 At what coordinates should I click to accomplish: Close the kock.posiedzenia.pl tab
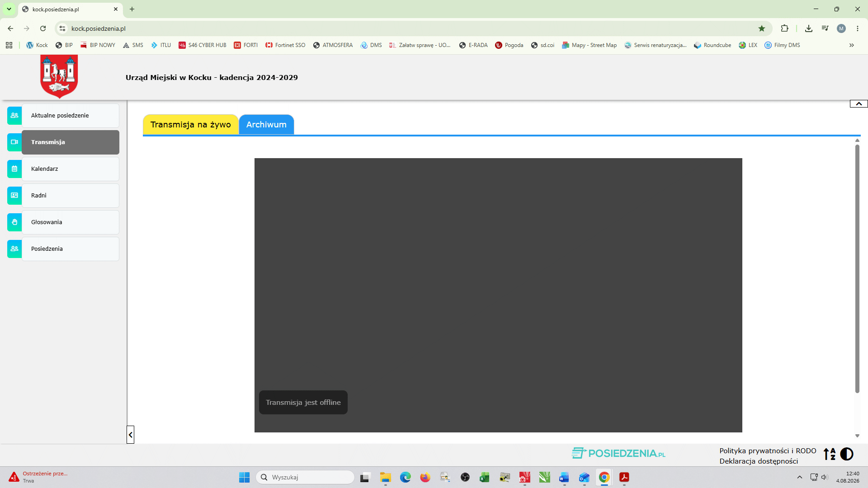(116, 9)
